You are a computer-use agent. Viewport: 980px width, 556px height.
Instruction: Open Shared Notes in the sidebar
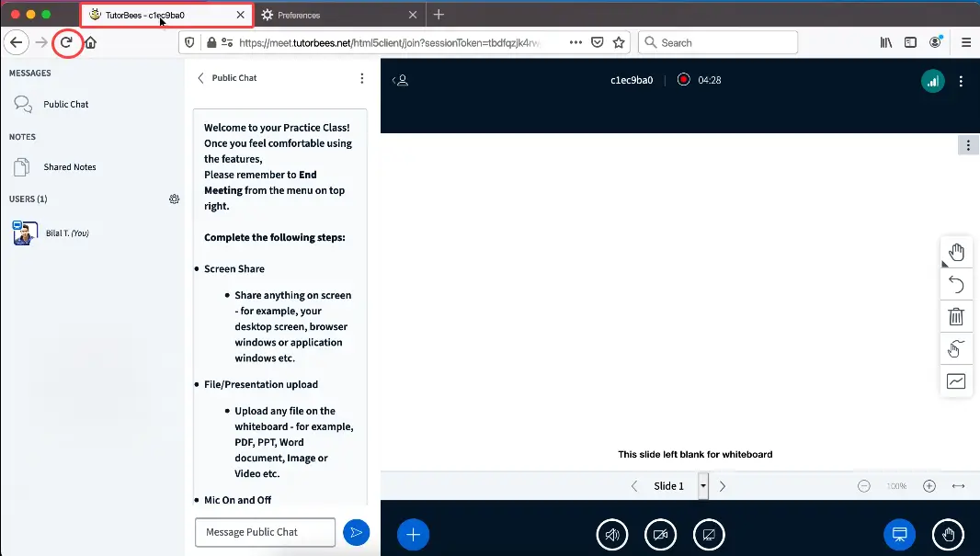point(70,167)
